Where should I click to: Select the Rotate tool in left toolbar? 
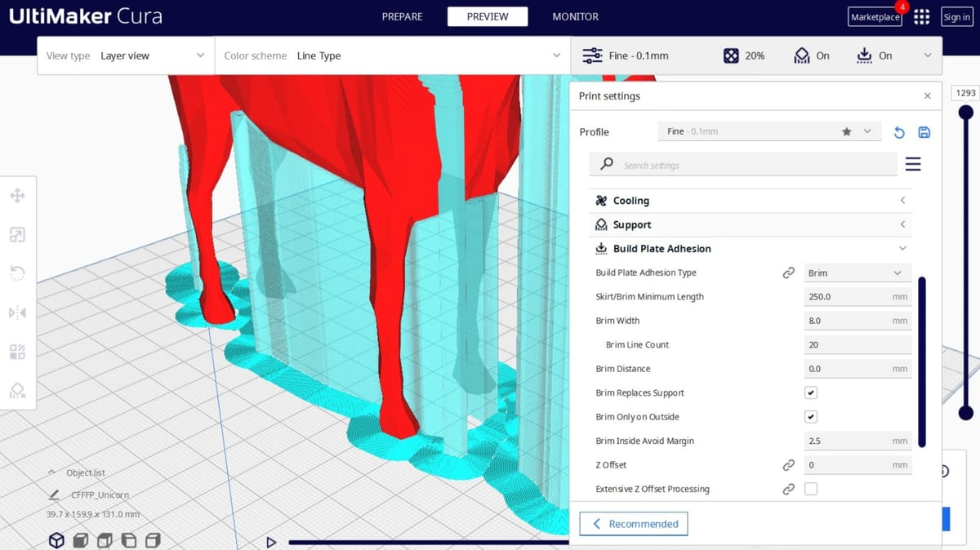coord(17,273)
